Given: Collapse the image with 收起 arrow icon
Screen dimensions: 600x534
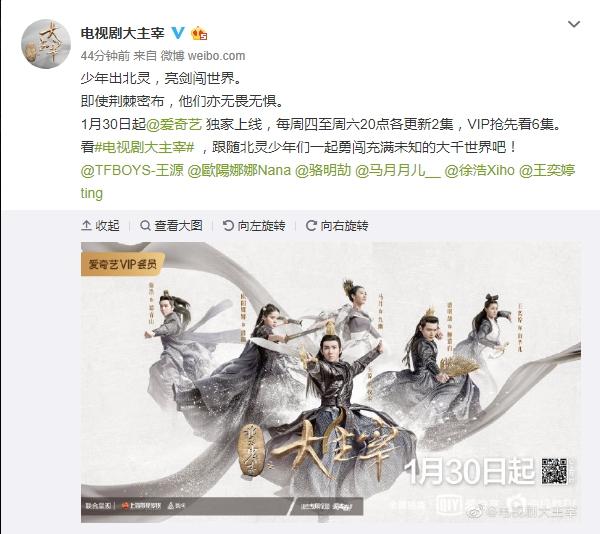Looking at the screenshot, I should [x=86, y=226].
